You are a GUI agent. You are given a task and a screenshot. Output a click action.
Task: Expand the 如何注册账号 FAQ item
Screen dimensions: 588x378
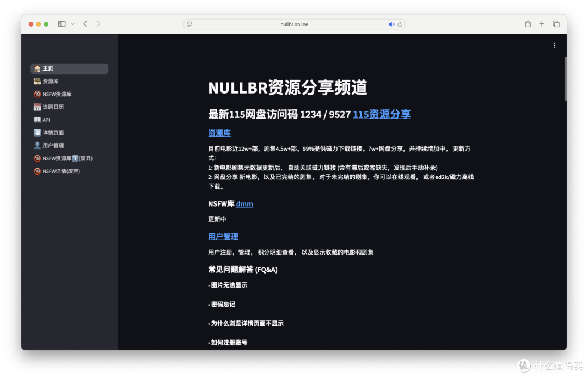coord(228,343)
